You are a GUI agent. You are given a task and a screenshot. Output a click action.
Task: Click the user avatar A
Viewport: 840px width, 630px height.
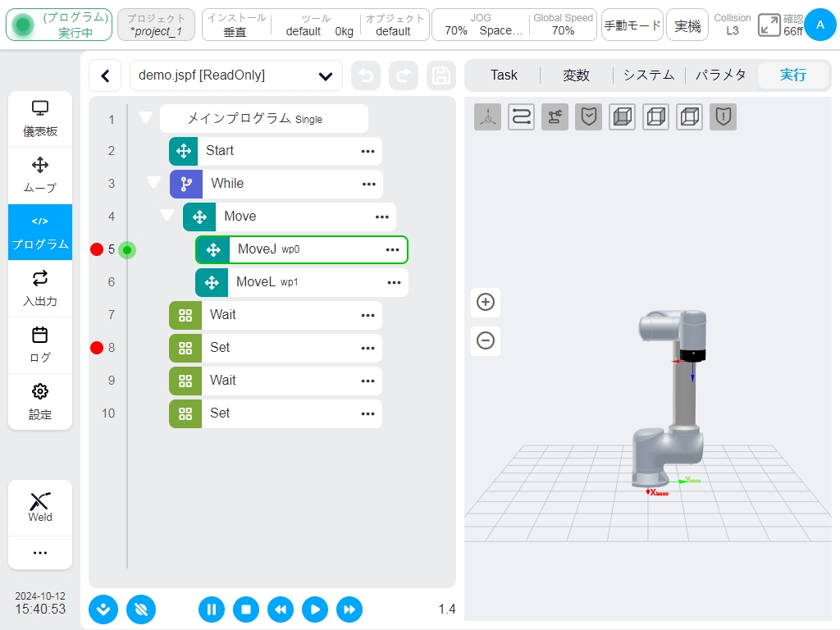coord(820,25)
